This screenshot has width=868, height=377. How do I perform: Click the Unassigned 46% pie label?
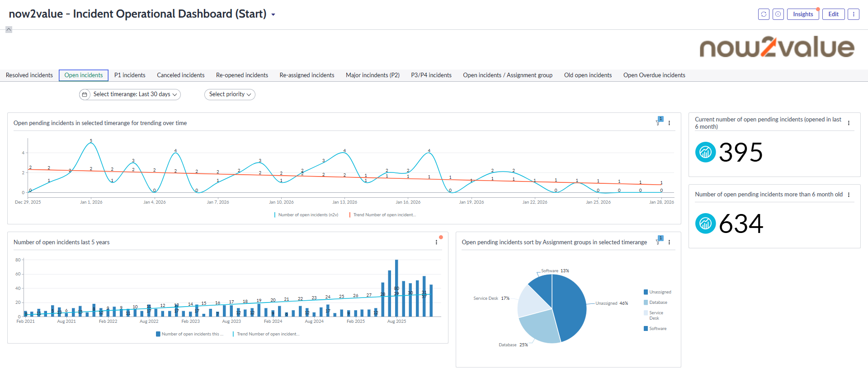[x=612, y=303]
